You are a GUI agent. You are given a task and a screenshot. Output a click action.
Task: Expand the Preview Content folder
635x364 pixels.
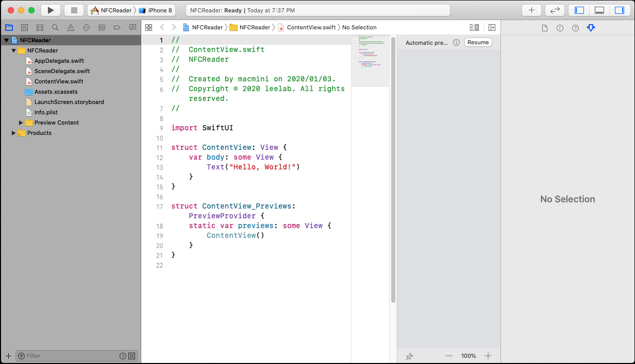[x=21, y=123]
